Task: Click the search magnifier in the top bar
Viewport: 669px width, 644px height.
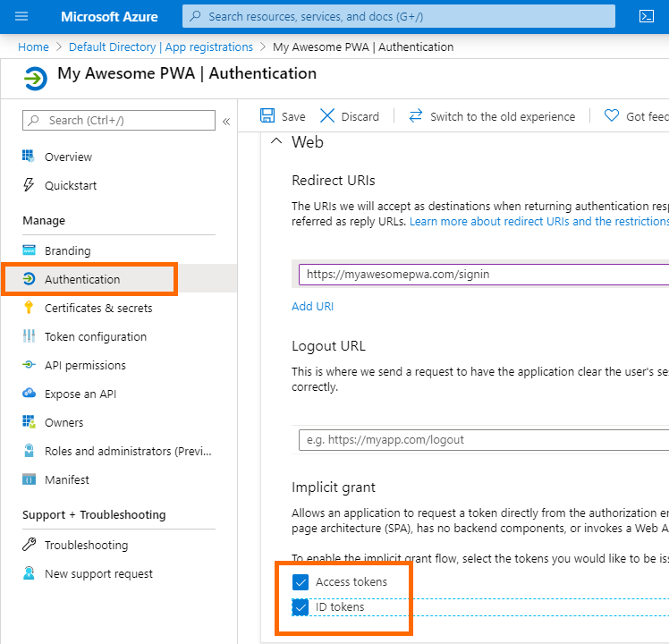Action: click(x=195, y=16)
